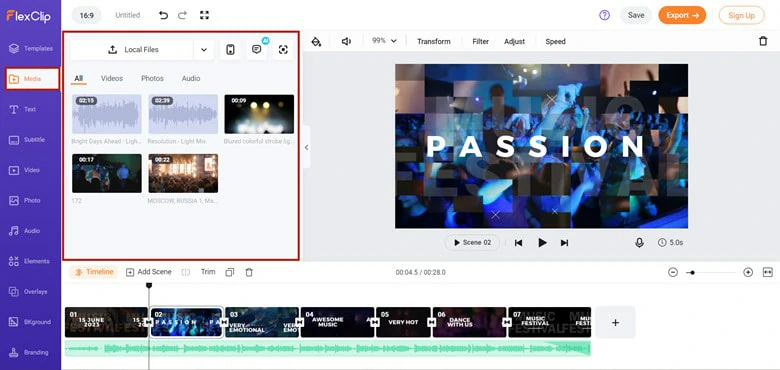Open the Transform option
The image size is (780, 370).
coord(434,41)
